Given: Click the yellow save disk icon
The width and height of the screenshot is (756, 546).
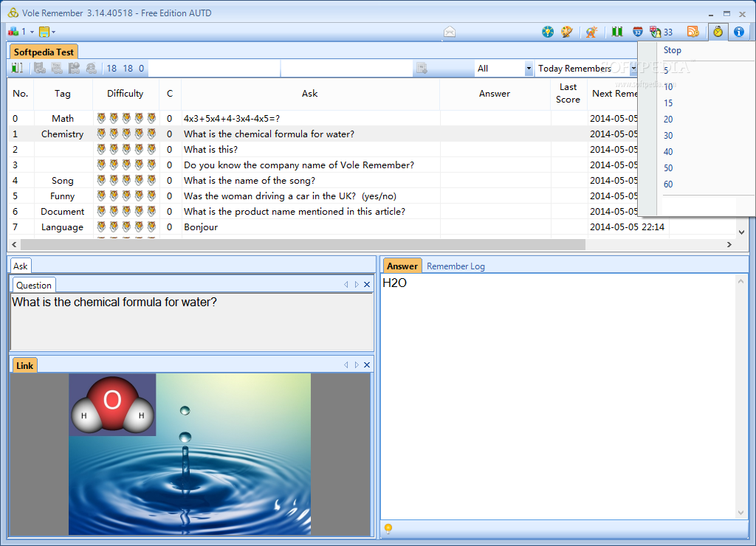Looking at the screenshot, I should tap(44, 32).
